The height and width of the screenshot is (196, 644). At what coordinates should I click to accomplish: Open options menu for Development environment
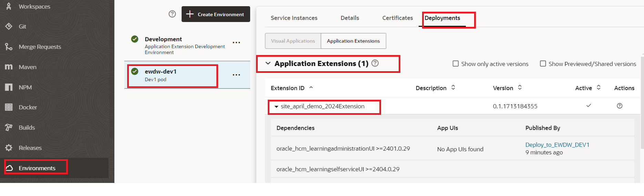[236, 43]
